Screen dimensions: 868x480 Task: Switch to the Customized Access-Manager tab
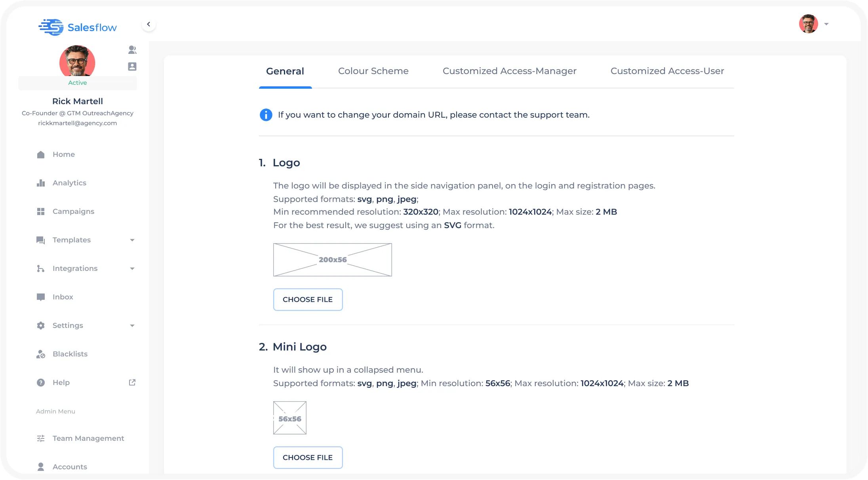(x=509, y=71)
